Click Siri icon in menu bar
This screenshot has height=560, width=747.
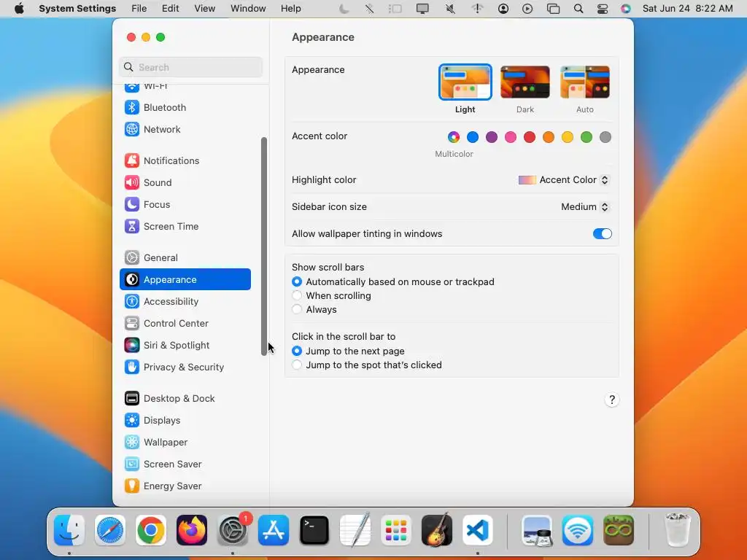(626, 9)
